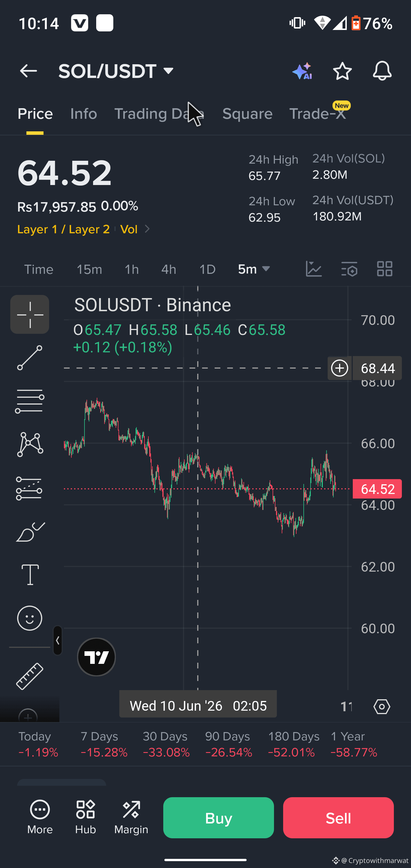Select the 1D chart interval
Viewport: 411px width, 868px height.
(x=207, y=269)
